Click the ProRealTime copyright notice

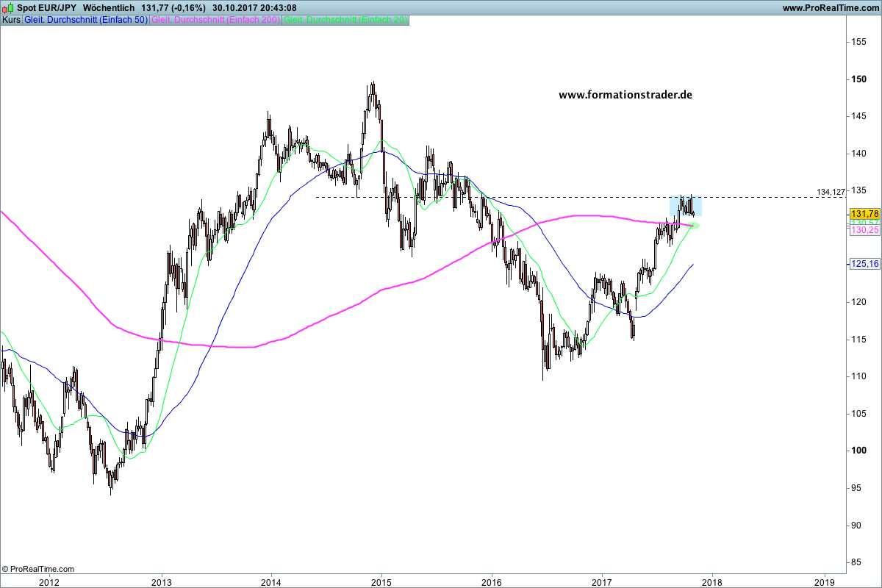pyautogui.click(x=38, y=569)
